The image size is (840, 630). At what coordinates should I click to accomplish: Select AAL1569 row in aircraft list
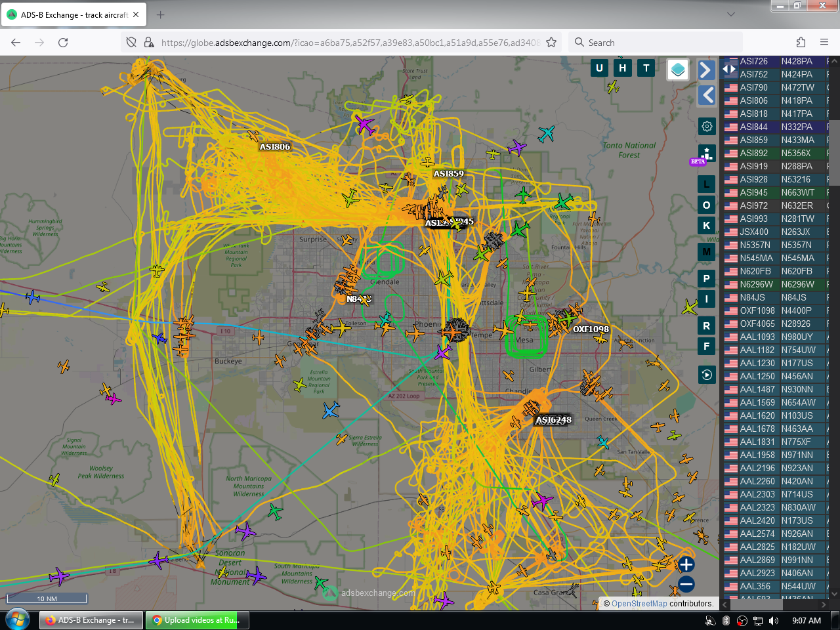[776, 402]
